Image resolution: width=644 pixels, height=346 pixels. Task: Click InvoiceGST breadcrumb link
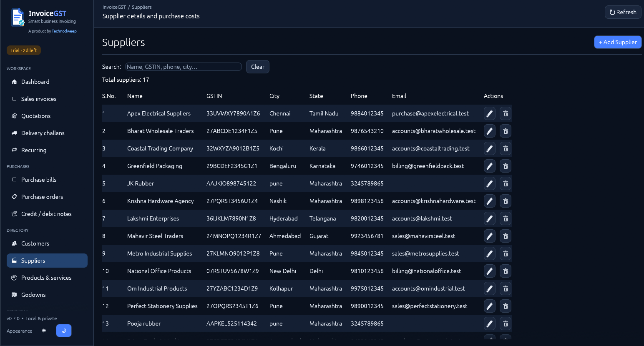point(114,7)
